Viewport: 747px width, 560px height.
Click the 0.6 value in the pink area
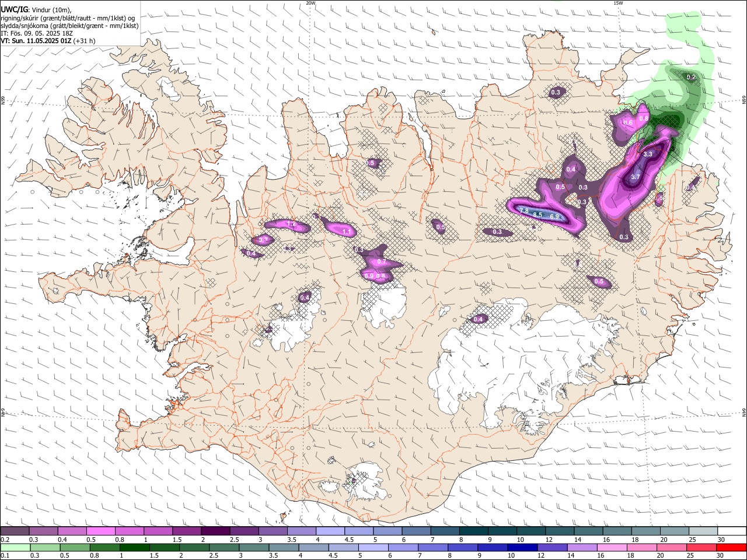tap(628, 123)
